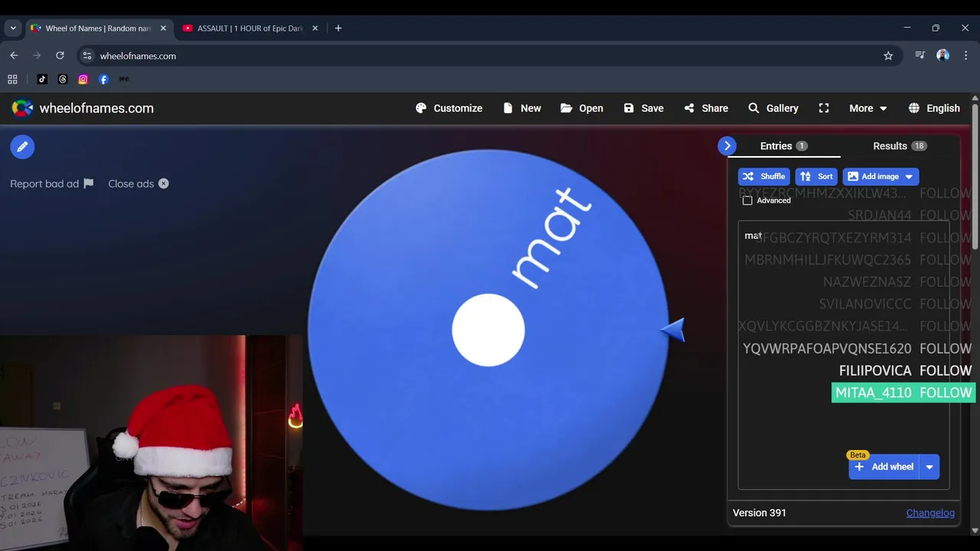This screenshot has height=551, width=980.
Task: Open the Chrome profile avatar
Action: click(x=943, y=56)
